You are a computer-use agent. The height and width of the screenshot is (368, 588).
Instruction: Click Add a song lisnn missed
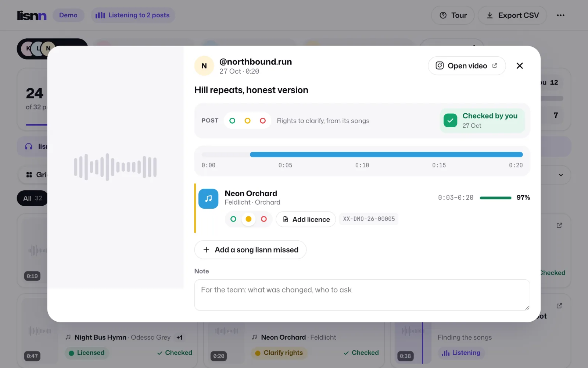click(250, 250)
